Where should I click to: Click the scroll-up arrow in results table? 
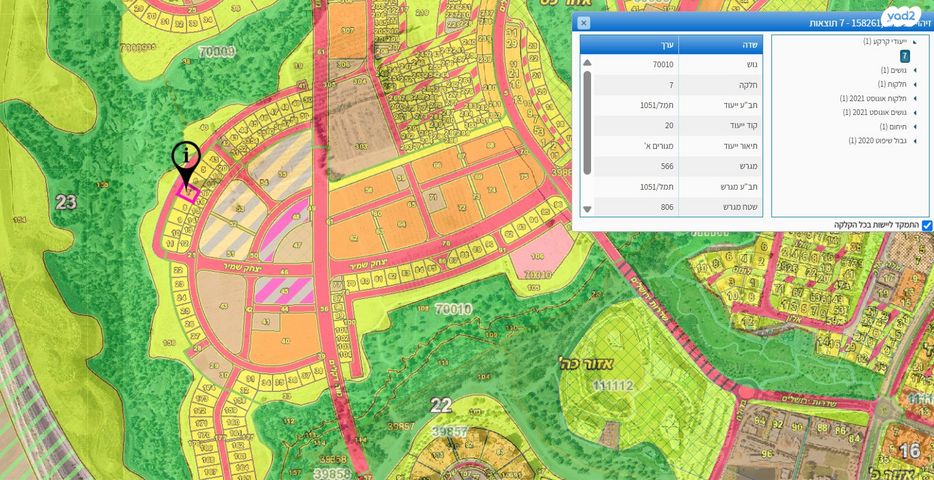[x=587, y=63]
